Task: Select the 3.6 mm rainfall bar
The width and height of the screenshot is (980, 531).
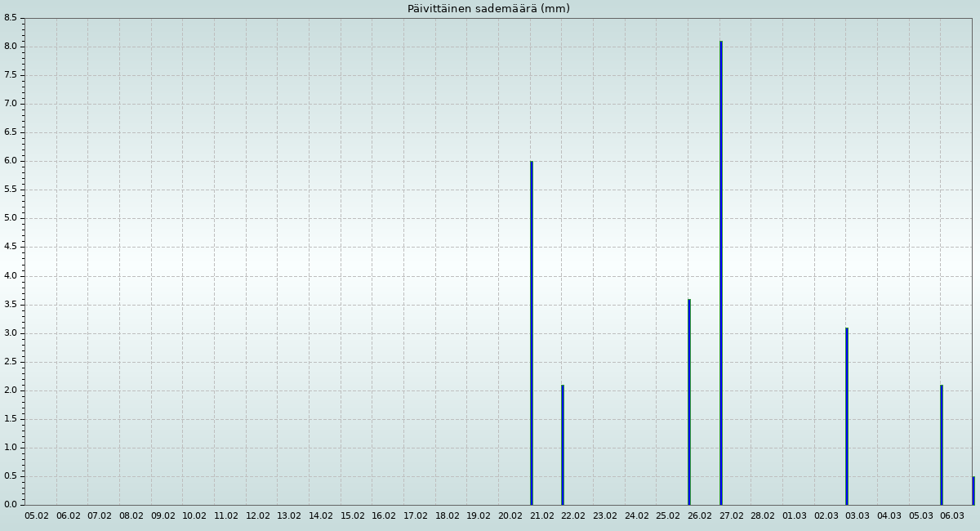Action: point(688,402)
